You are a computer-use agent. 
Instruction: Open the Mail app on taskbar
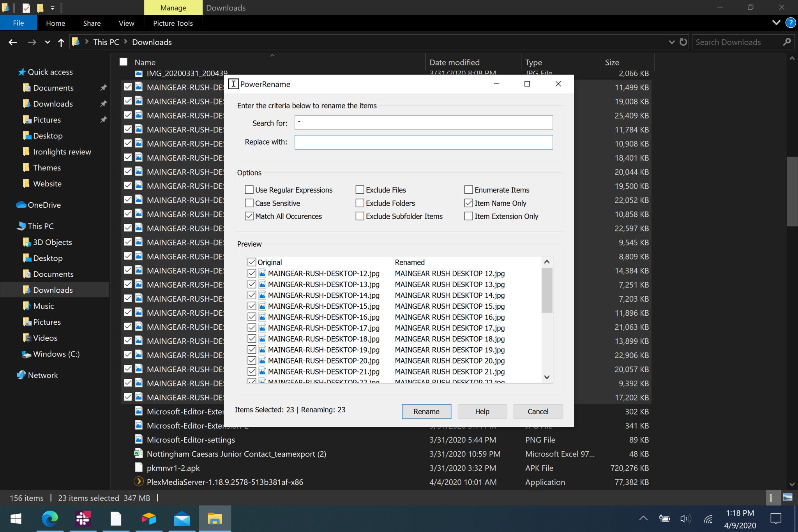(x=182, y=519)
